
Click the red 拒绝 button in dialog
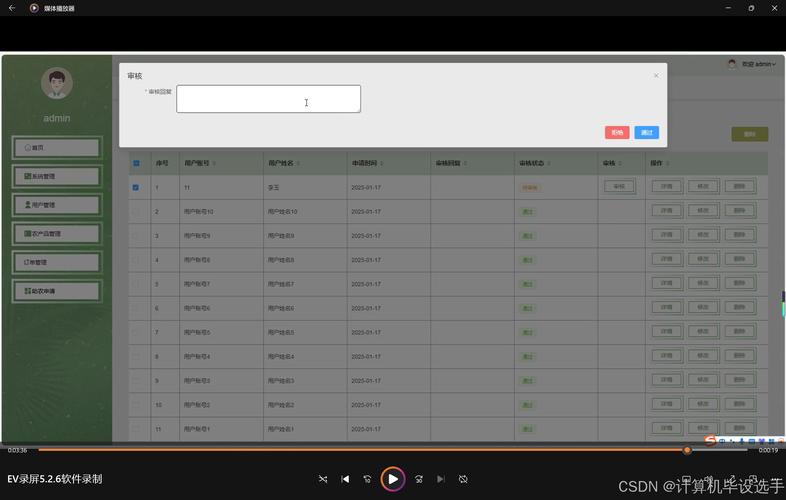coord(617,132)
